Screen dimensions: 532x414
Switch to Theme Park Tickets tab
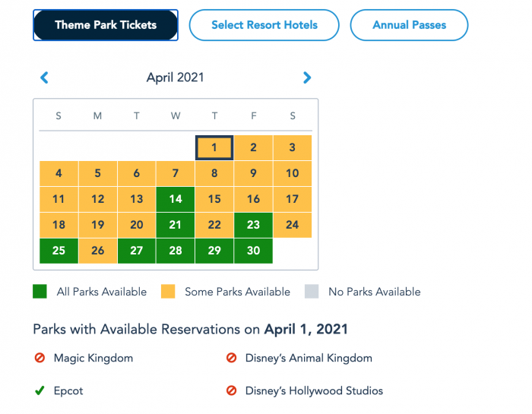pos(106,25)
